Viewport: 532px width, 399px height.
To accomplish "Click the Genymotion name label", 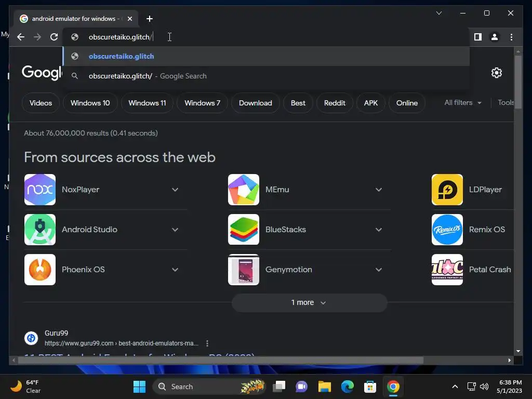I will (x=289, y=270).
